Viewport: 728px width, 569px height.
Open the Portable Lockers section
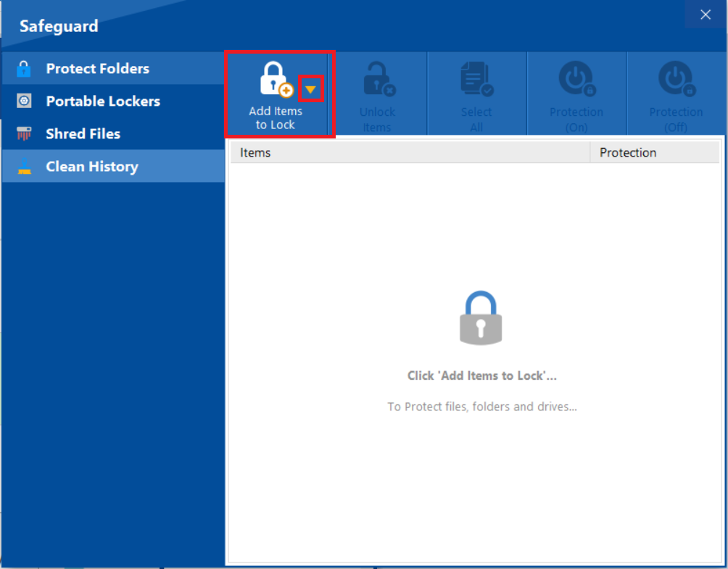114,101
